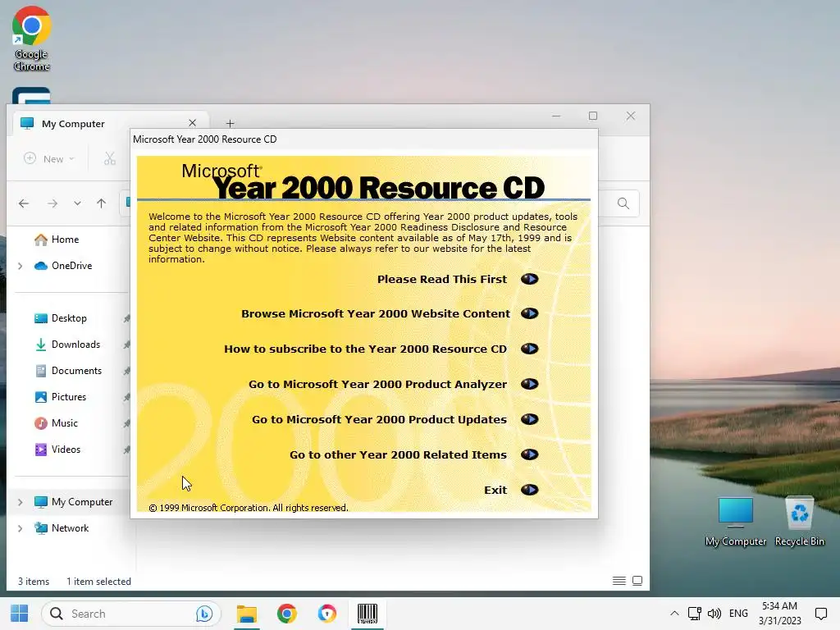The height and width of the screenshot is (630, 840).
Task: Open Documents folder in navigation pane
Action: [68, 371]
